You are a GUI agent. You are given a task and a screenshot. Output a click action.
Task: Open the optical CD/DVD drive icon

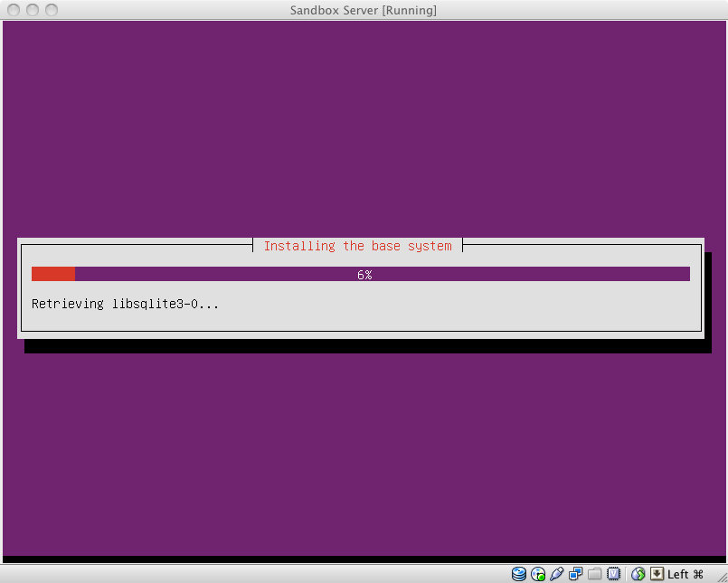tap(538, 574)
